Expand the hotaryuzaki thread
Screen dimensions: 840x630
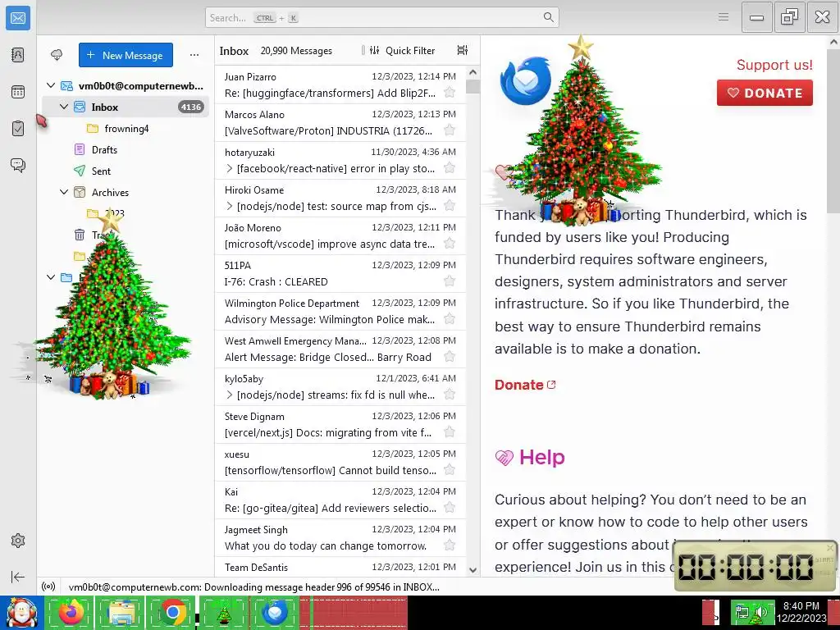click(x=230, y=169)
